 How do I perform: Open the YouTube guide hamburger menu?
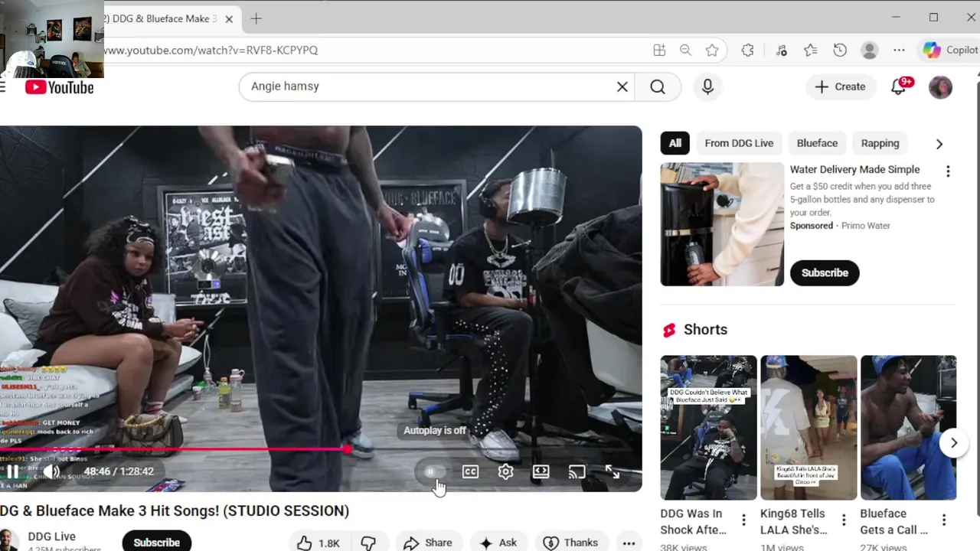coord(3,87)
